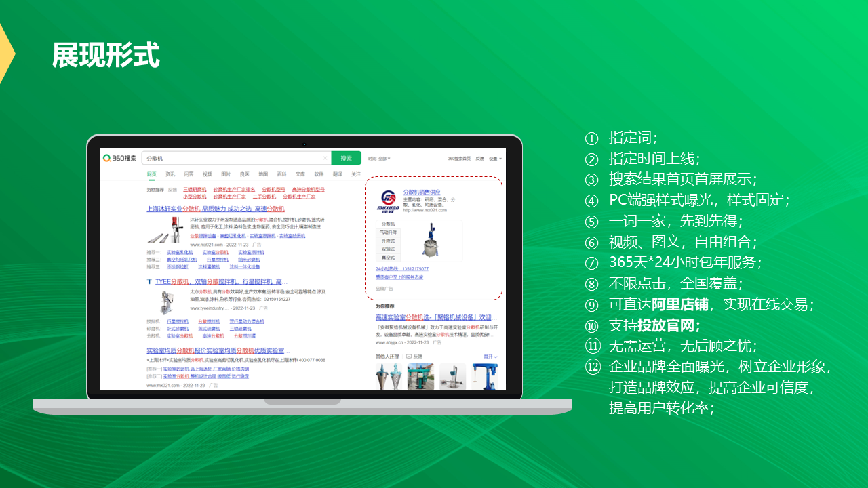Expand the 展开 section under 其他人还搜
868x488 pixels.
click(489, 355)
